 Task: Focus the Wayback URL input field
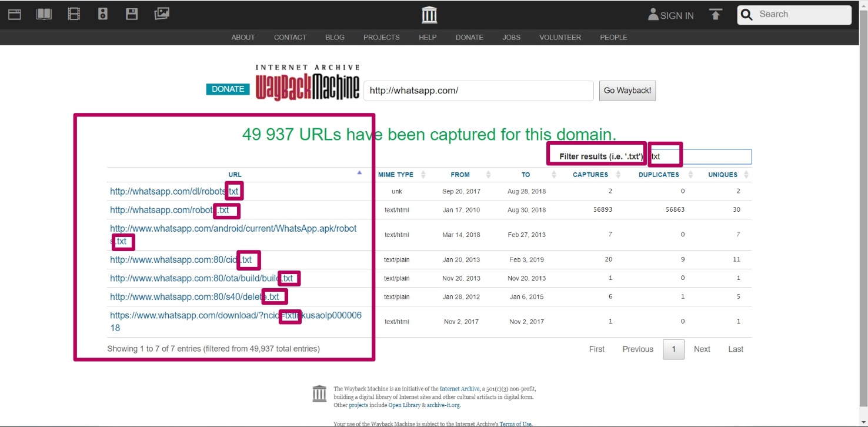point(479,91)
